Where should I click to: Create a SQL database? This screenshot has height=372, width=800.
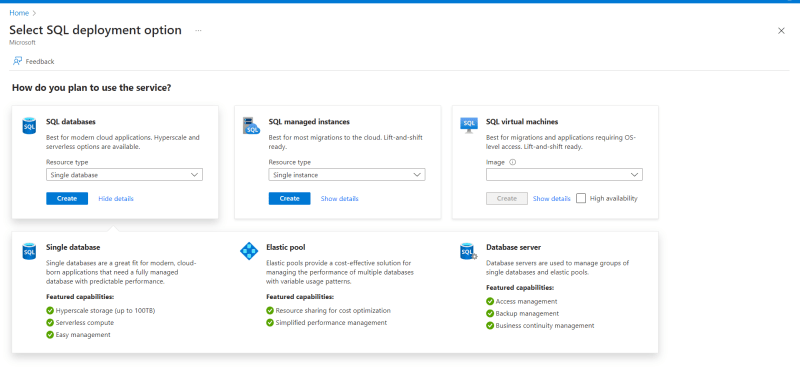[x=67, y=199]
